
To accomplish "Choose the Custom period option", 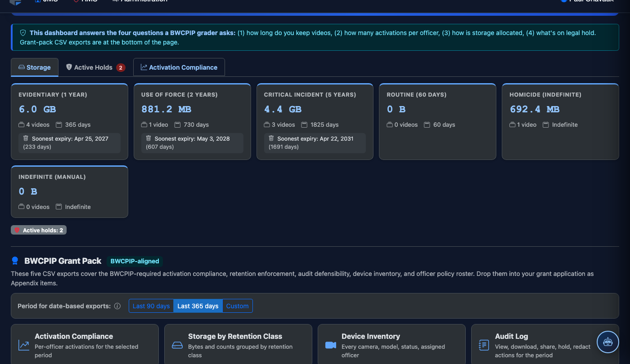I will pyautogui.click(x=237, y=306).
